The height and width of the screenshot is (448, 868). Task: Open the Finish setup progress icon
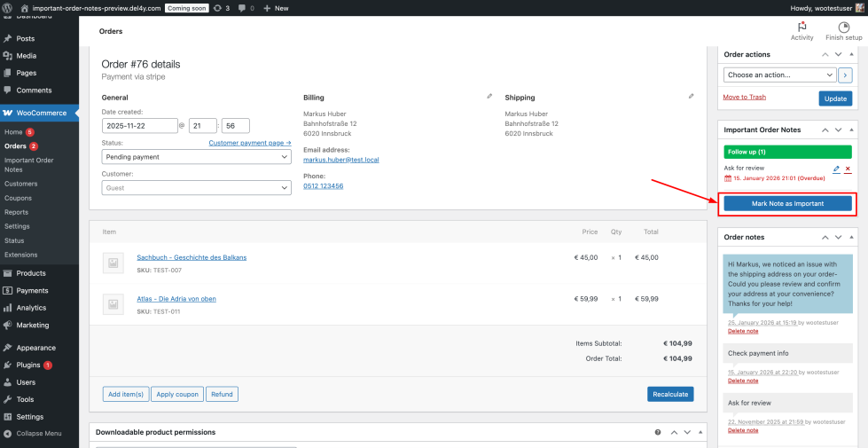coord(843,27)
